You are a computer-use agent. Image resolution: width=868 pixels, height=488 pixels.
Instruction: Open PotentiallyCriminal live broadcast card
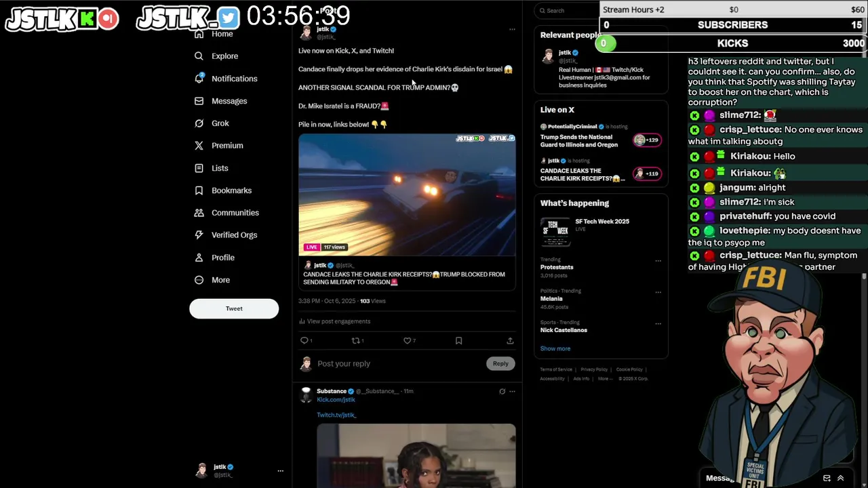(x=601, y=136)
